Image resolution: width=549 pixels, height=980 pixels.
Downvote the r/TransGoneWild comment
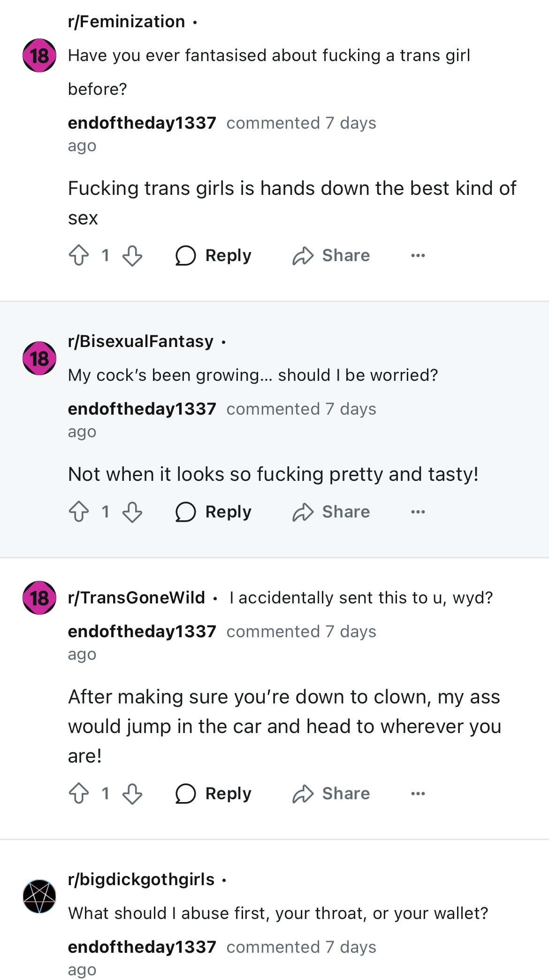(132, 794)
